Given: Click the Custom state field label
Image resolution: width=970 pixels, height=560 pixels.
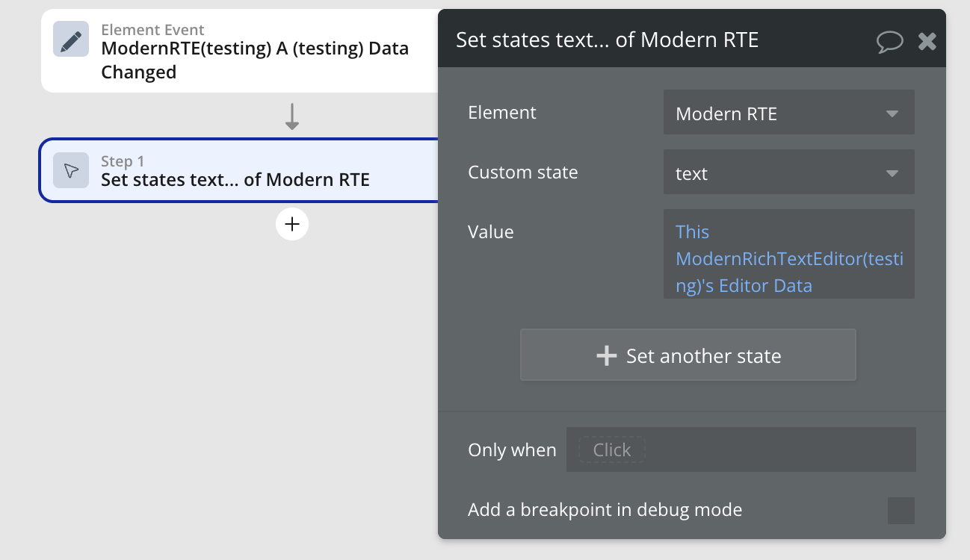Looking at the screenshot, I should click(522, 172).
